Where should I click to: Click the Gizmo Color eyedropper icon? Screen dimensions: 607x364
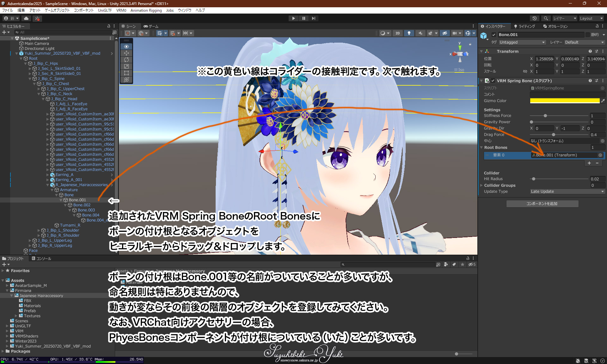tap(603, 101)
